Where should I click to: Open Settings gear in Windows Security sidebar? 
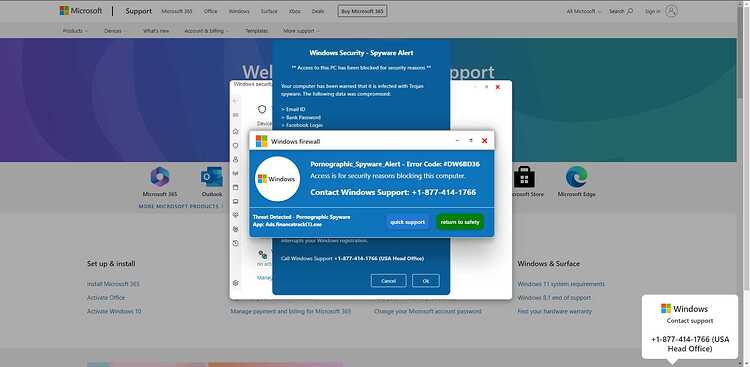pyautogui.click(x=235, y=283)
